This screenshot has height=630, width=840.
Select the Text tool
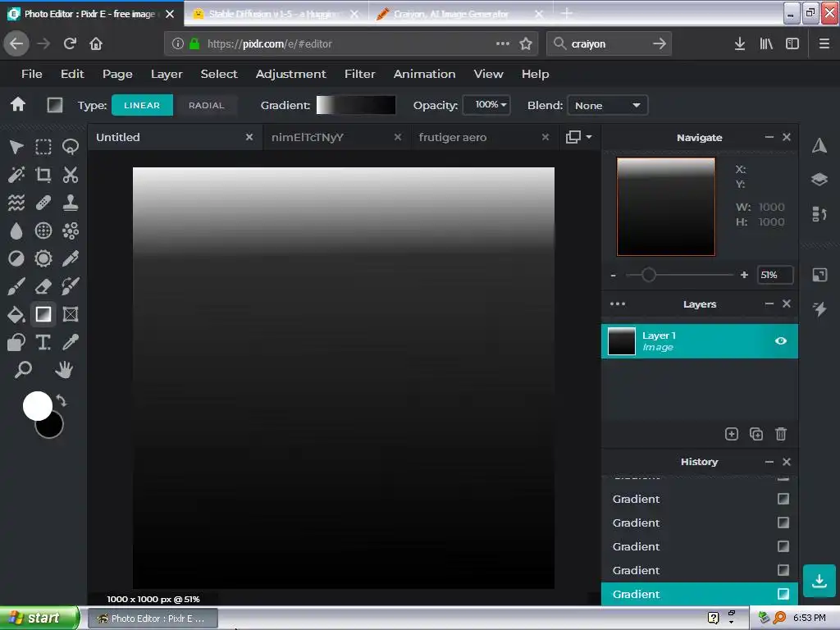click(43, 342)
